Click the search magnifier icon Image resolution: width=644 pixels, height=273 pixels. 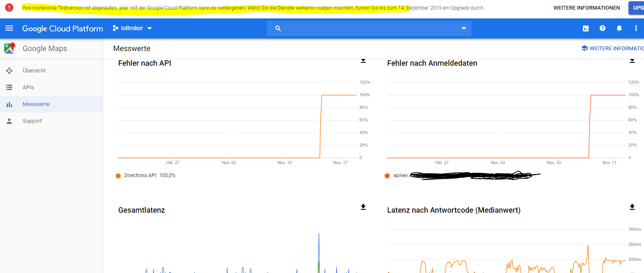tap(278, 28)
